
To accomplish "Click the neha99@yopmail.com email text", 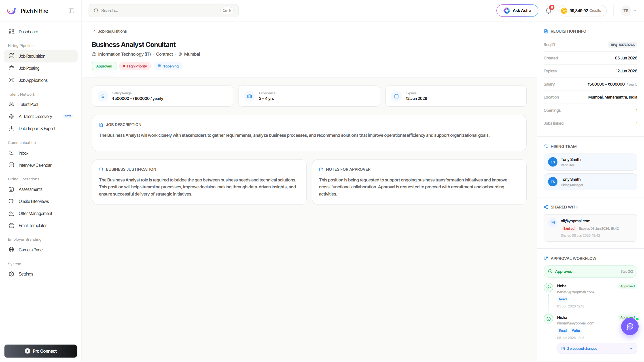I will click(575, 292).
